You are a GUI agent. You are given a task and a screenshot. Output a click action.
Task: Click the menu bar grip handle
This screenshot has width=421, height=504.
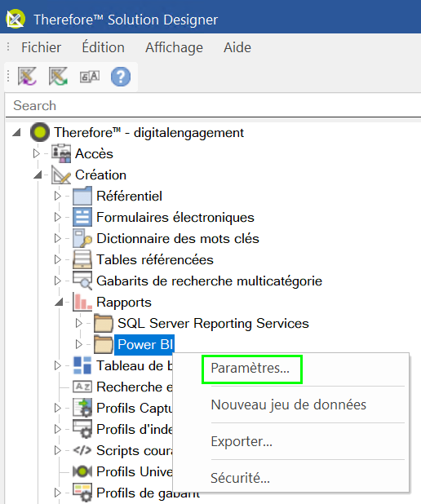(8, 47)
